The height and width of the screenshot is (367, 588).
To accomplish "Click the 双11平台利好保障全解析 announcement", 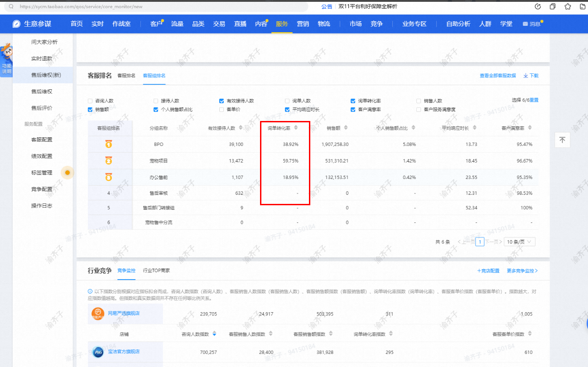I will coord(368,6).
